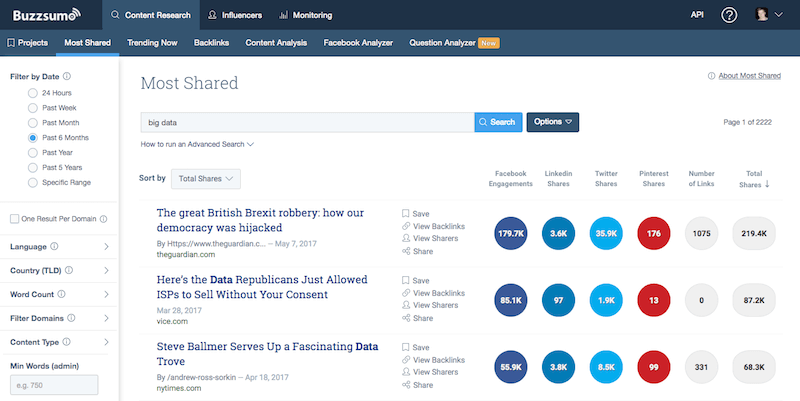
Task: Click Save icon for Brexit robbery article
Action: (407, 213)
